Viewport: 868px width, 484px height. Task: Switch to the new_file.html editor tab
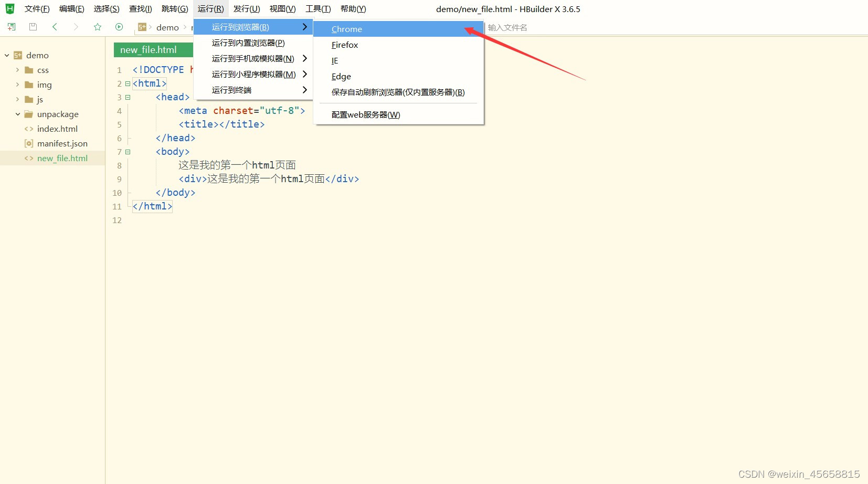click(x=153, y=50)
